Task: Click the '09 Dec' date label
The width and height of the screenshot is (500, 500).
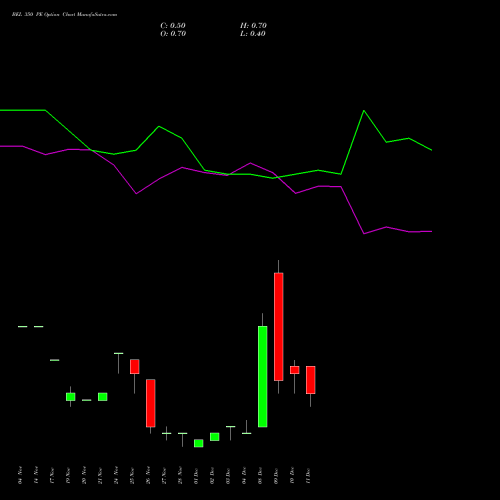Action: pyautogui.click(x=276, y=475)
